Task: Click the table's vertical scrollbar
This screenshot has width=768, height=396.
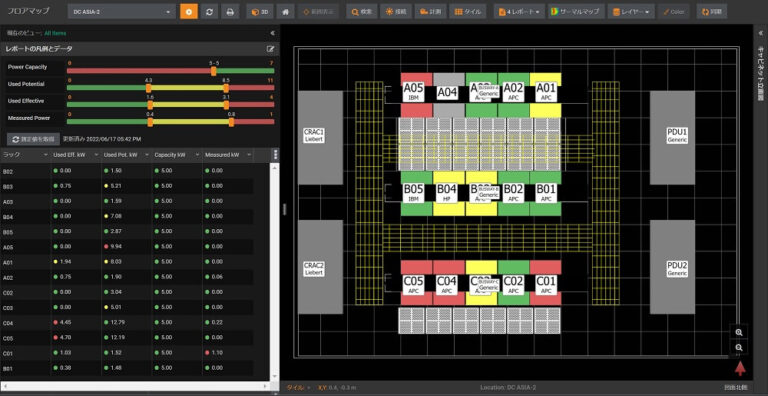Action: pos(275,271)
